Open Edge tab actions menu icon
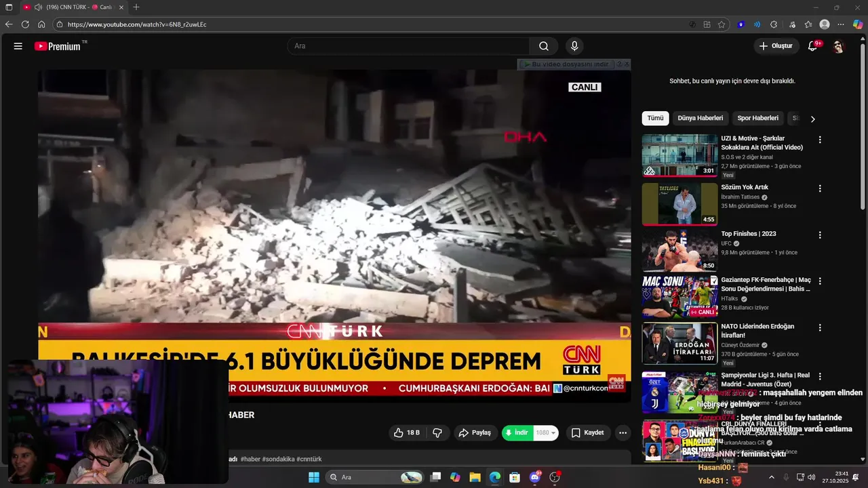This screenshot has width=868, height=488. tap(9, 7)
